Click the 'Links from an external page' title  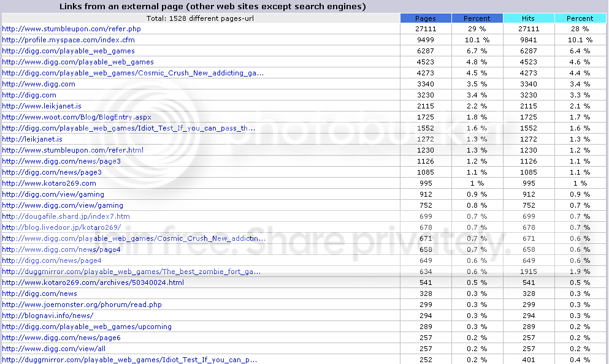coord(212,7)
